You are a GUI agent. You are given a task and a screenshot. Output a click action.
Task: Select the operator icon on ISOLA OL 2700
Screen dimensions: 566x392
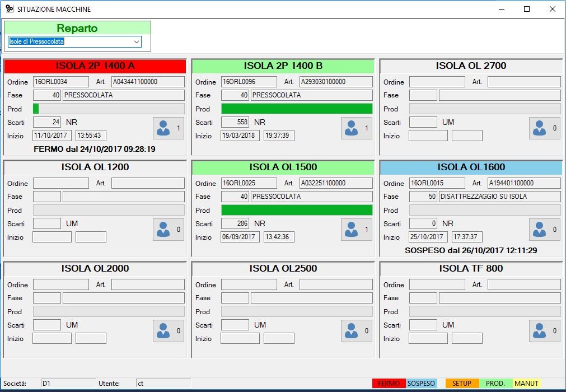point(544,128)
